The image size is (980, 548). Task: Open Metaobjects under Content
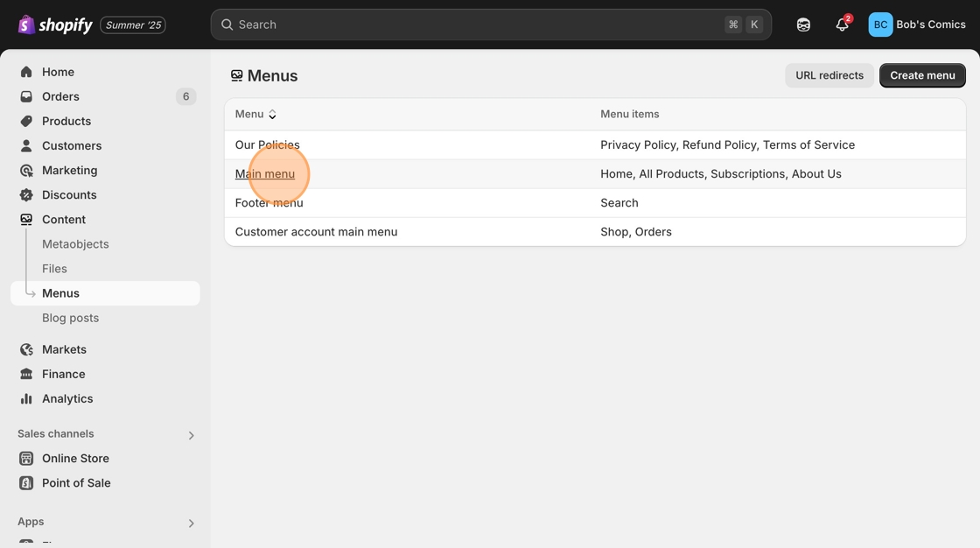tap(75, 244)
